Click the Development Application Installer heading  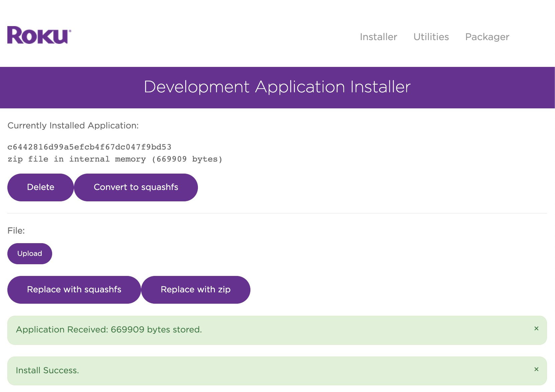277,87
